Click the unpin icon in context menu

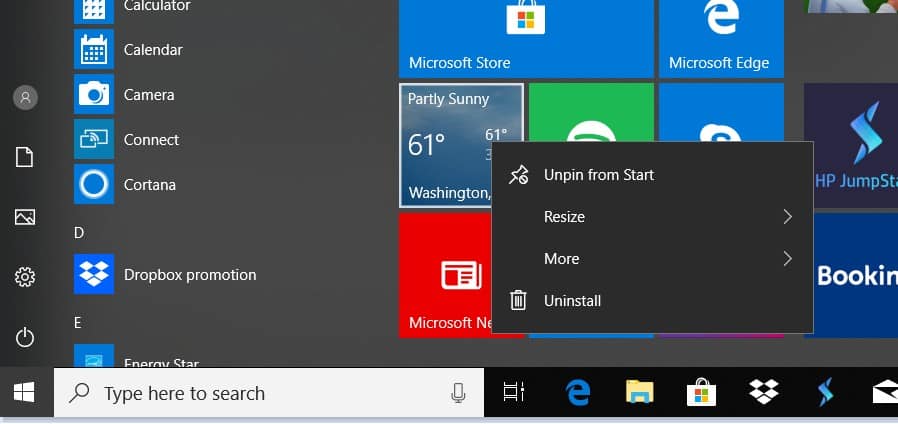(518, 175)
